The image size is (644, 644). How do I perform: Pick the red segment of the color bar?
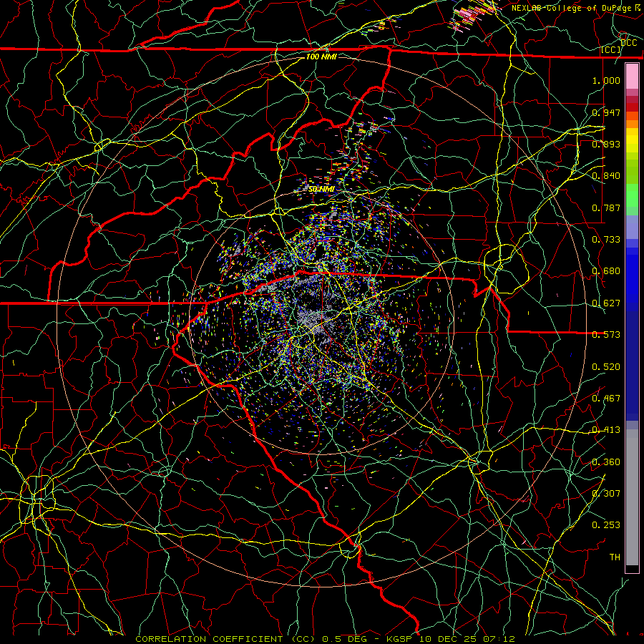[x=632, y=107]
